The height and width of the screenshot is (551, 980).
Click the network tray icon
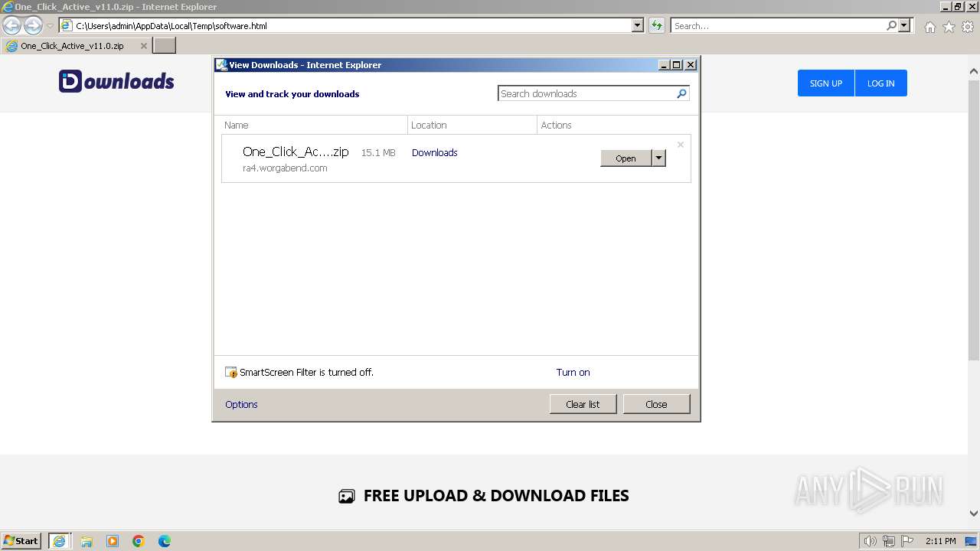point(889,541)
